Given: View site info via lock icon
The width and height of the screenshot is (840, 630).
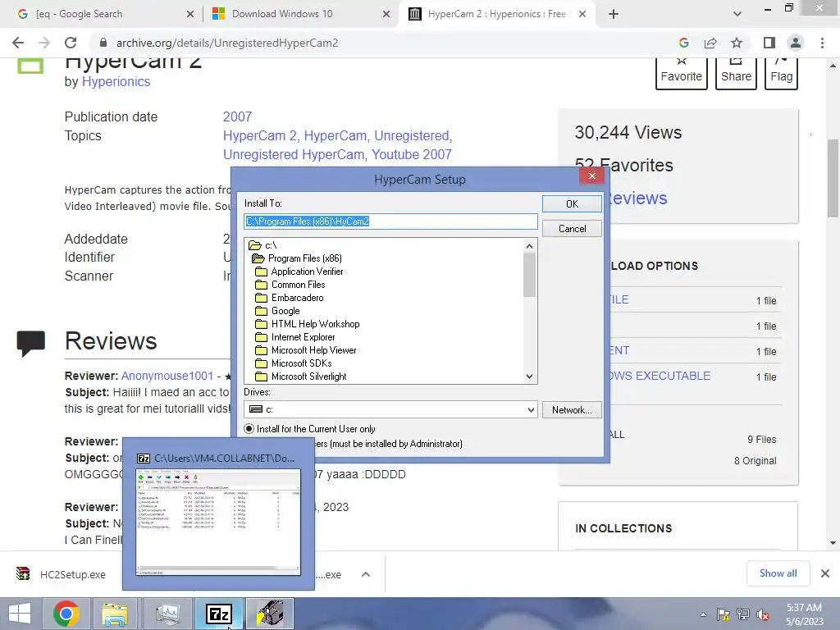Looking at the screenshot, I should click(103, 43).
